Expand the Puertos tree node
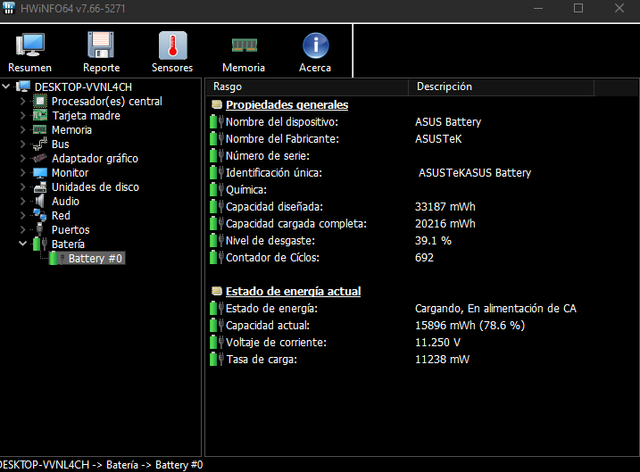Screen dimensions: 640x472 [23, 230]
